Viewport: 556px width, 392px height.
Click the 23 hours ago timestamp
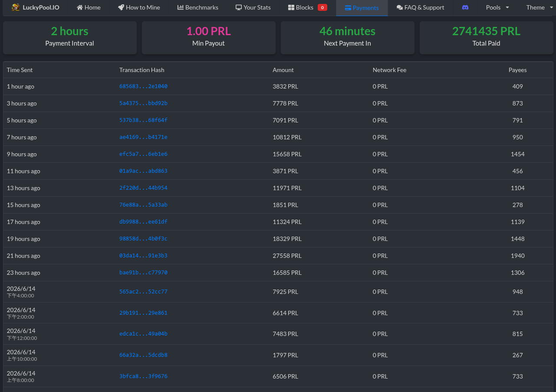point(23,273)
